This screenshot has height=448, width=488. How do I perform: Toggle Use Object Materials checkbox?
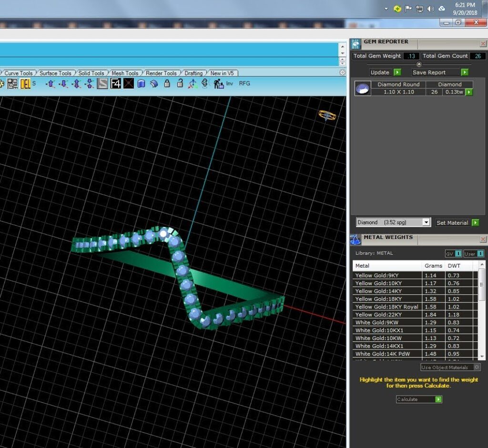450,367
